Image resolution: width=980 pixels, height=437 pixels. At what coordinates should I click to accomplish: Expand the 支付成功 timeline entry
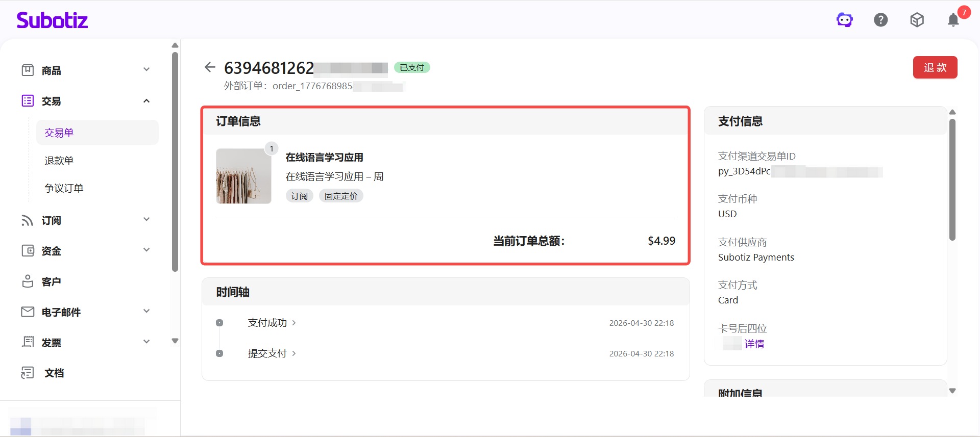[x=272, y=323]
